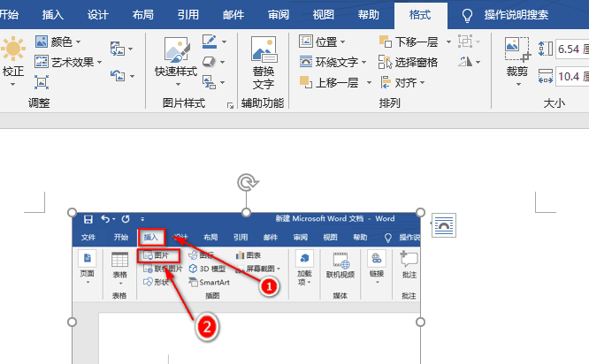Viewport: 589px width, 364px height.
Task: Expand the arrow next to 下移一层
Action: 448,42
